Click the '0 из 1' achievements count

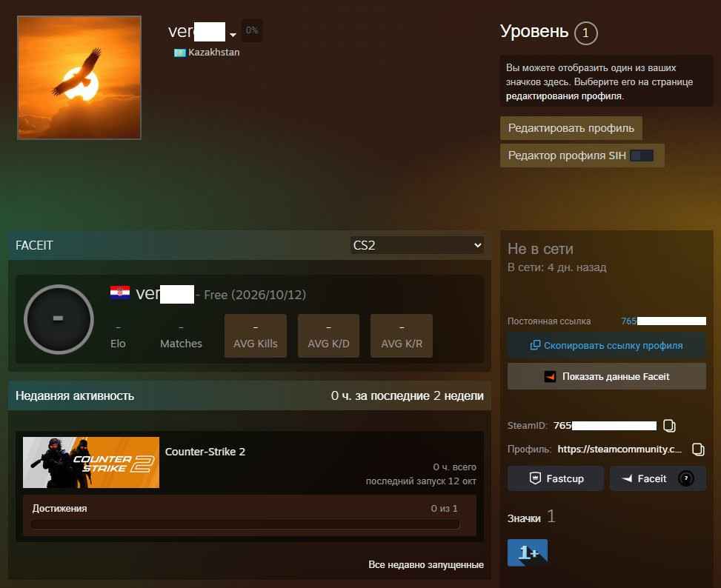pos(444,509)
